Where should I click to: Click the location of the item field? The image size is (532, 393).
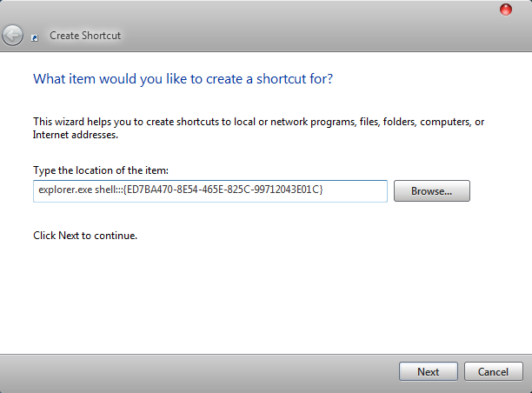(210, 191)
